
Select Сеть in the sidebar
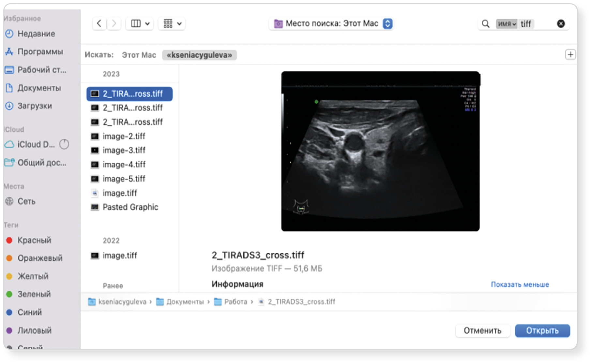(26, 201)
